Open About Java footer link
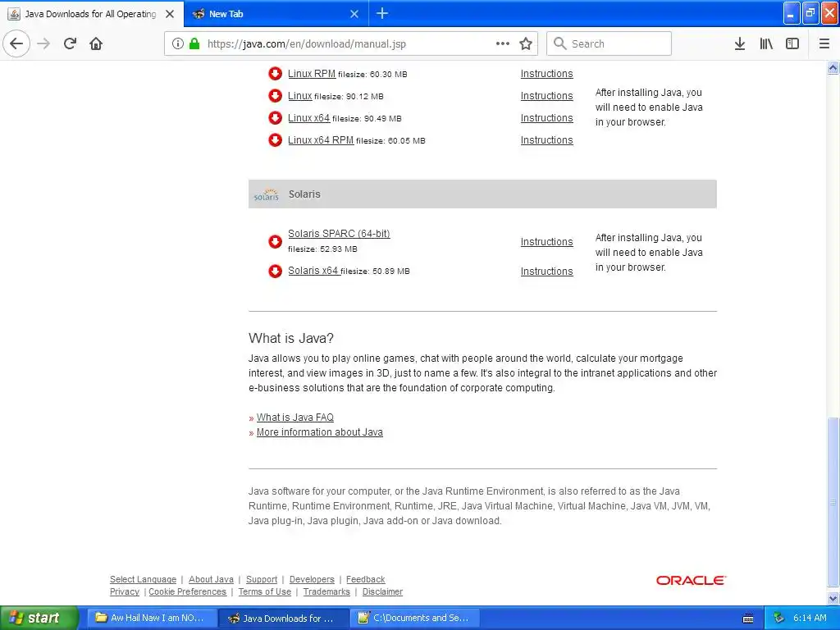840x630 pixels. 211,579
